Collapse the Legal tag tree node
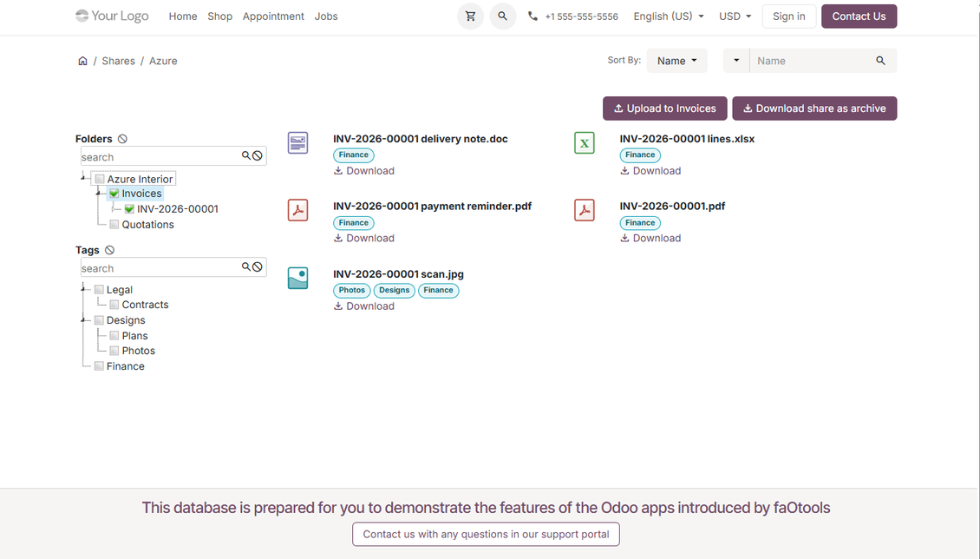The height and width of the screenshot is (559, 980). 84,289
